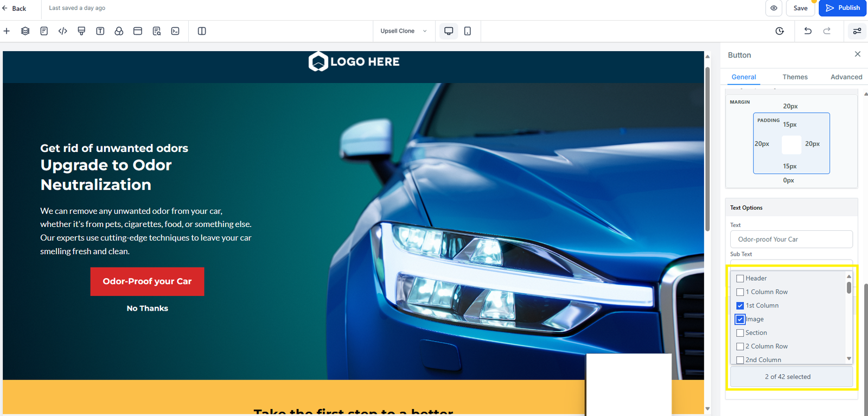Expand the Upsell Clone page dropdown
Image resolution: width=868 pixels, height=416 pixels.
click(404, 31)
